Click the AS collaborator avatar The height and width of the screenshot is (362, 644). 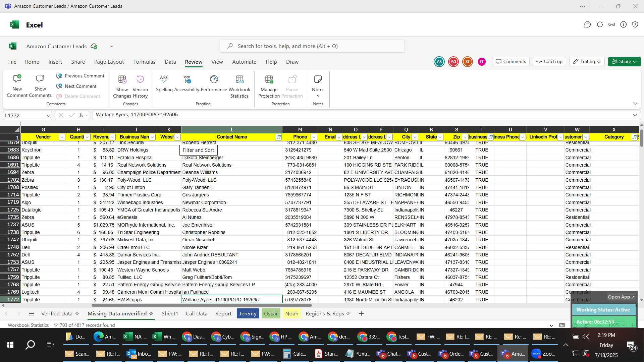click(439, 62)
